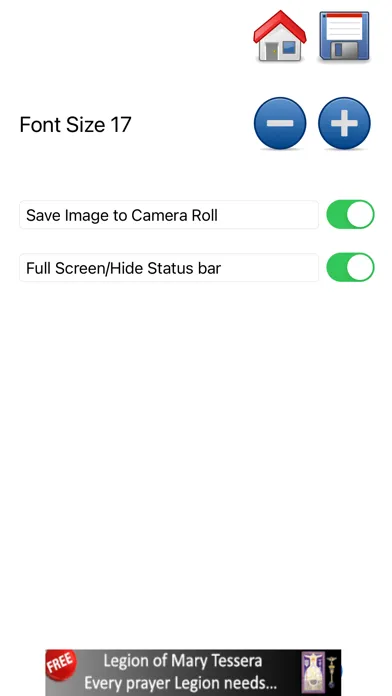Screen dimensions: 392x696
Task: Decrease font size with the minus button
Action: click(x=280, y=123)
